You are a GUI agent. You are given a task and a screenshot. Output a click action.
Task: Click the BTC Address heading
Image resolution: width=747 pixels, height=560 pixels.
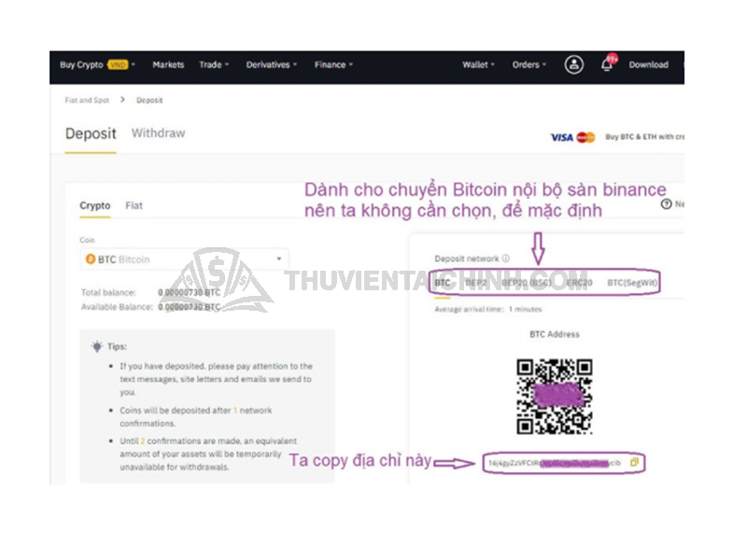[555, 334]
